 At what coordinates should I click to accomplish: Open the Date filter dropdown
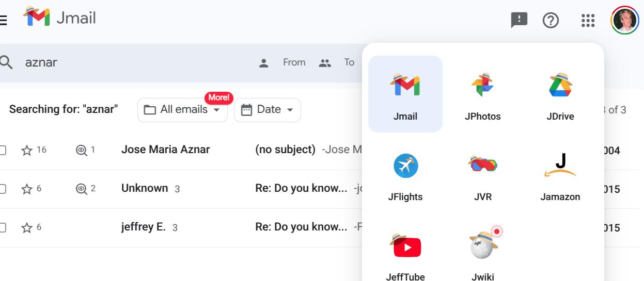[x=268, y=110]
